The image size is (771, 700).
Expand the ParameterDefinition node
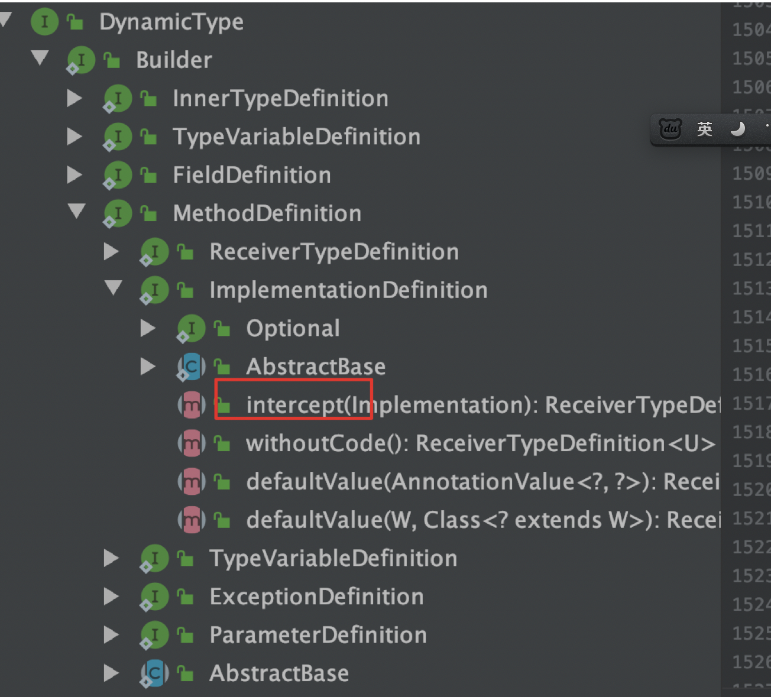pos(111,635)
